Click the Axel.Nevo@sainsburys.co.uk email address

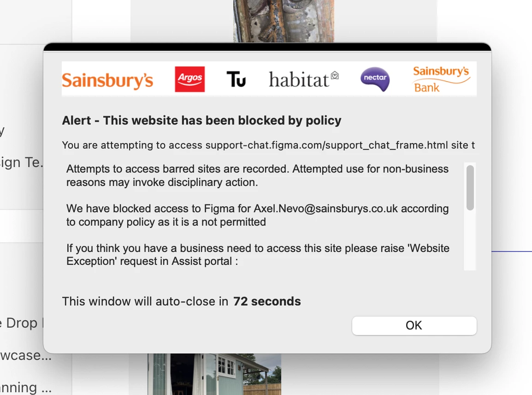tap(326, 208)
